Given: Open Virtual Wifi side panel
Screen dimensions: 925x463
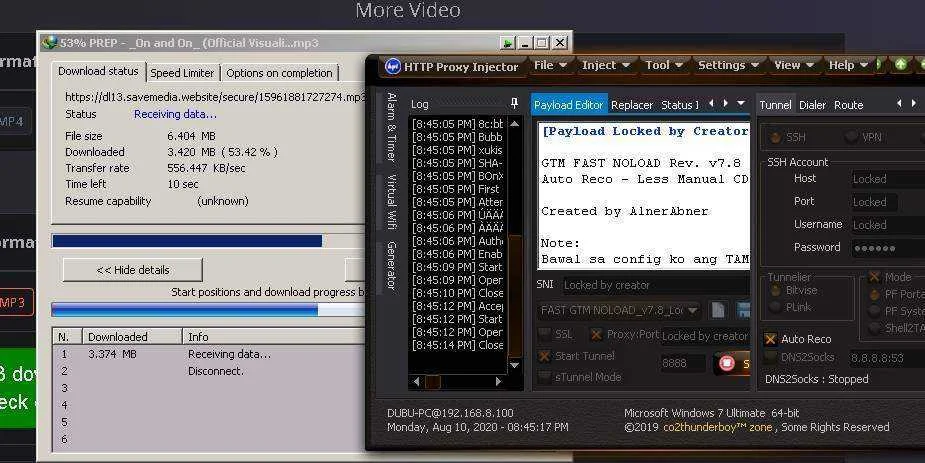Looking at the screenshot, I should click(392, 202).
